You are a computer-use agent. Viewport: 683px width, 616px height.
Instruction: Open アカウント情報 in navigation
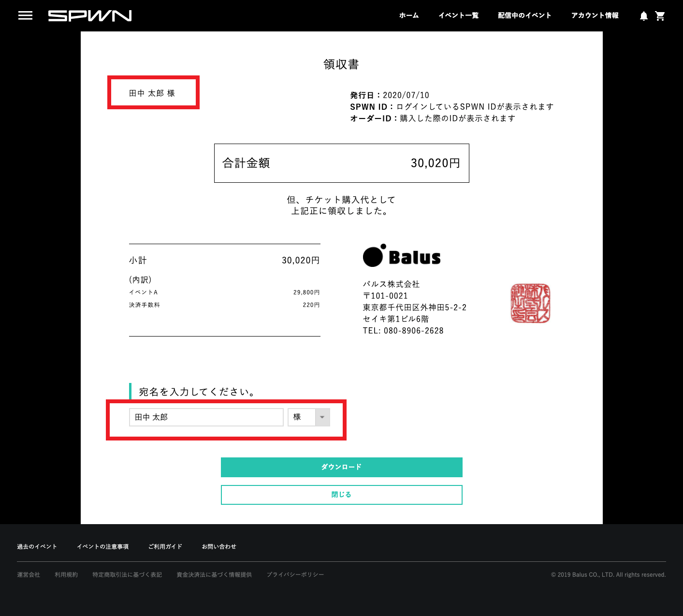pyautogui.click(x=595, y=15)
